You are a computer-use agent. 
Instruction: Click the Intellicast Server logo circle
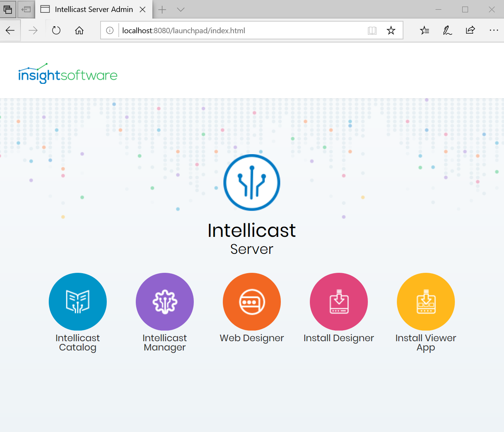pos(252,182)
